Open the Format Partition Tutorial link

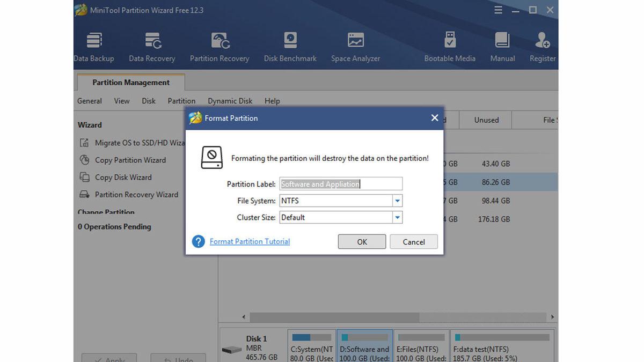pyautogui.click(x=249, y=241)
